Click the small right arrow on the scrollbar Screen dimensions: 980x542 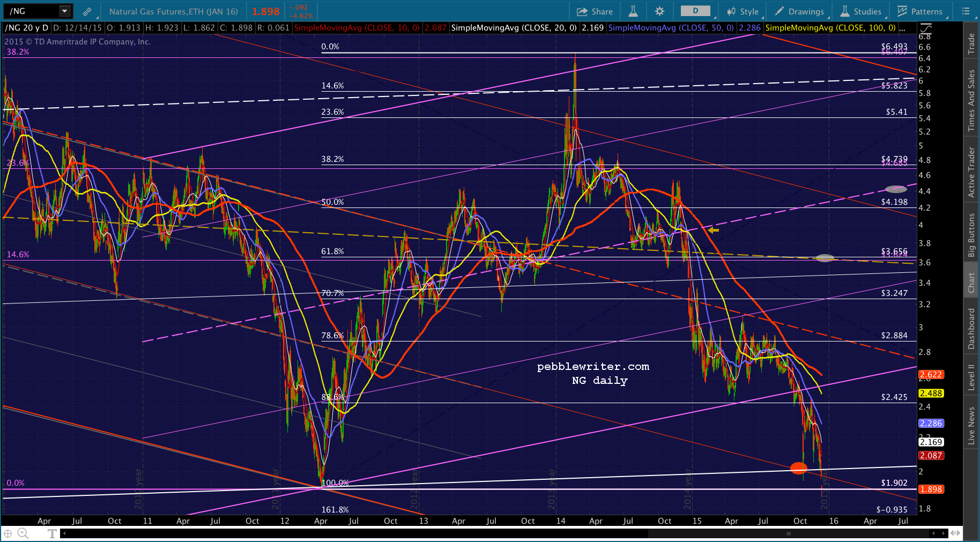click(943, 533)
